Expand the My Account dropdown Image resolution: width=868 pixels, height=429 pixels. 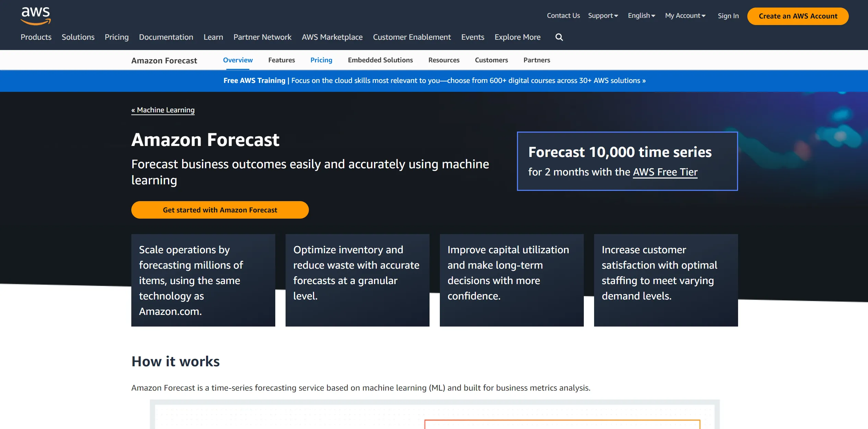click(684, 15)
